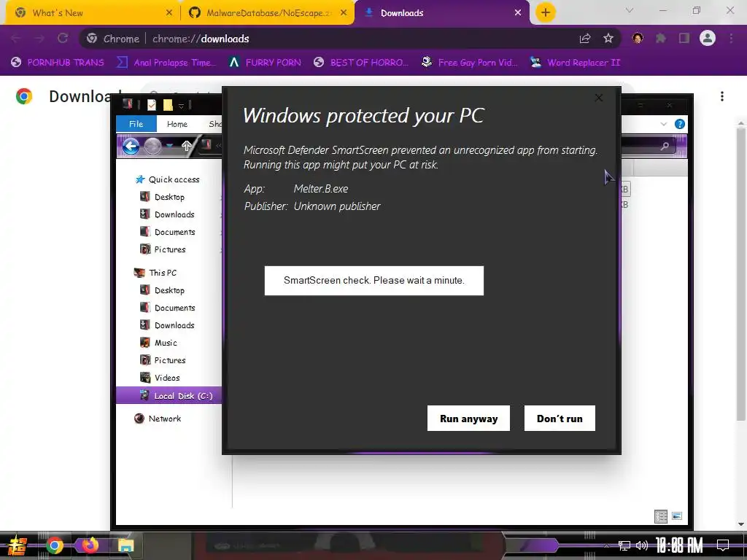747x560 pixels.
Task: Reload the Chrome page
Action: [x=63, y=39]
